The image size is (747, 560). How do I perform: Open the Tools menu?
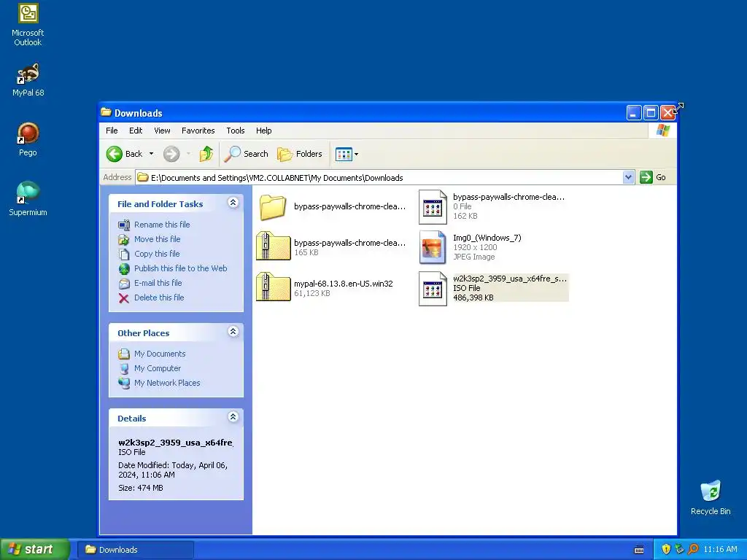236,131
